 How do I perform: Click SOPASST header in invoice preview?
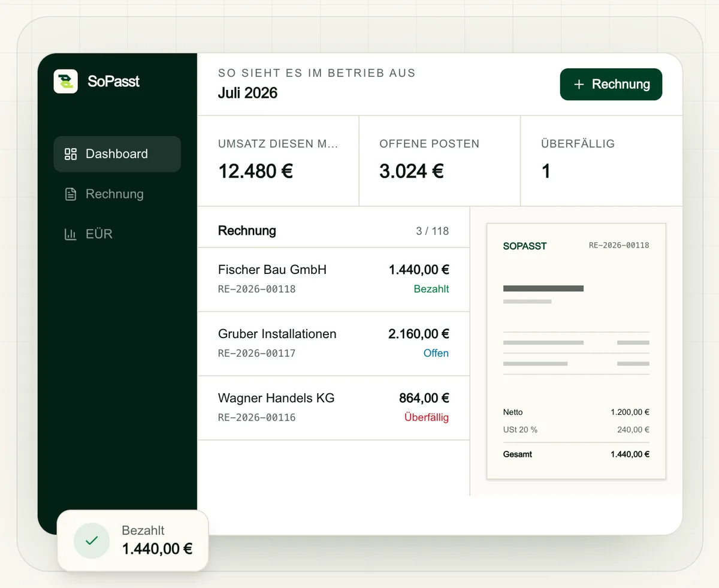pyautogui.click(x=525, y=246)
